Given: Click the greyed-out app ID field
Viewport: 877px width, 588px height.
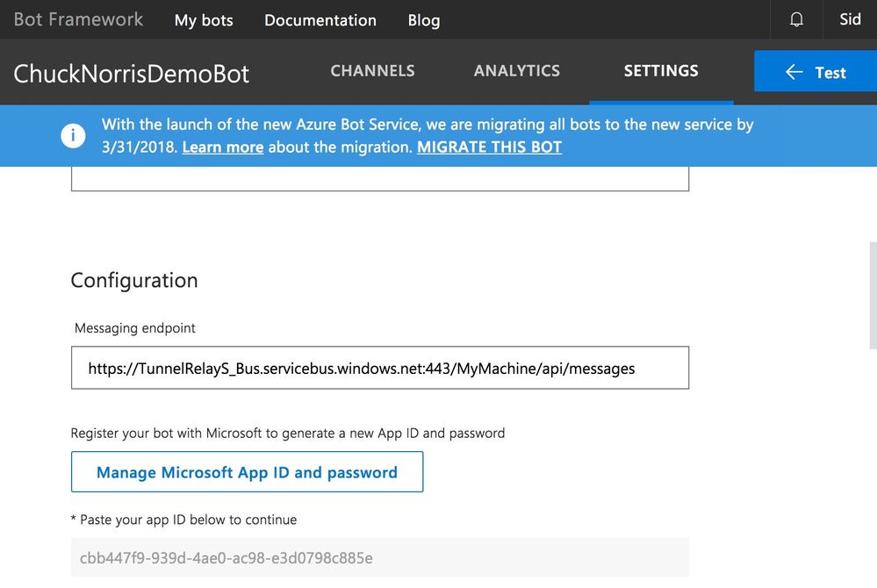Looking at the screenshot, I should 379,557.
